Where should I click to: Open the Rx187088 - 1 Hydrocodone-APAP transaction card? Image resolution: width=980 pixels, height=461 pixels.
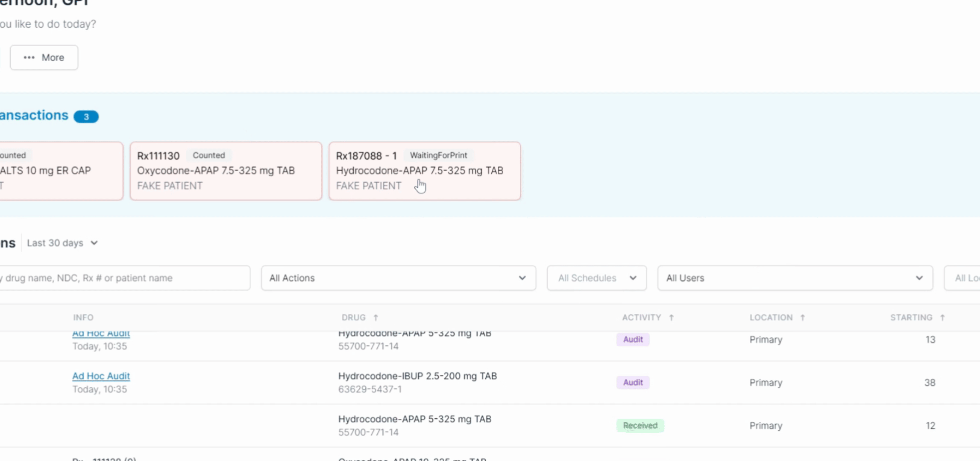click(x=425, y=171)
